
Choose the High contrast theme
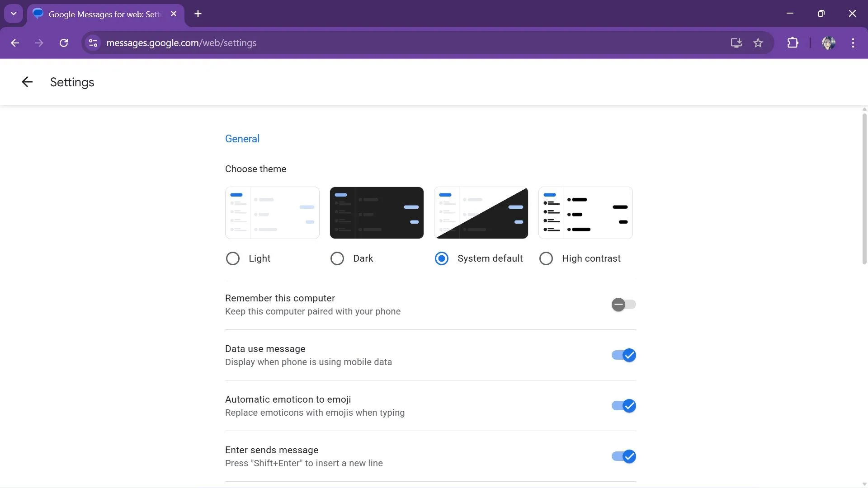546,258
